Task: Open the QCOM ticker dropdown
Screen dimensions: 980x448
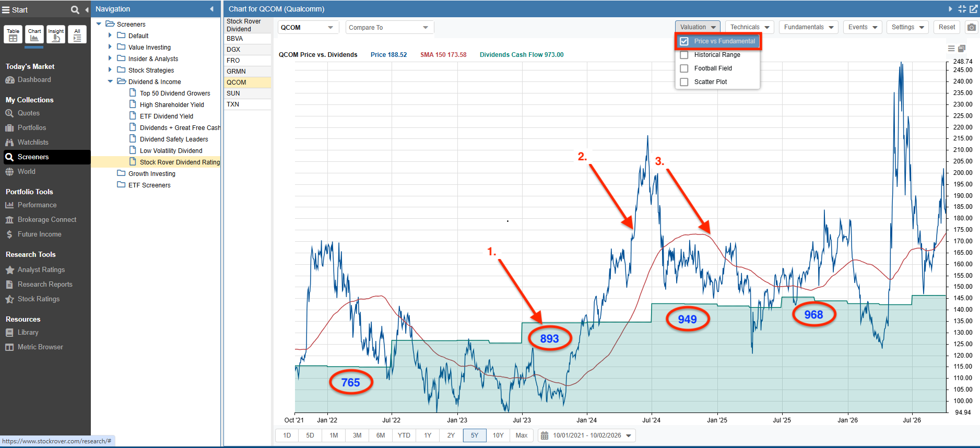Action: [x=308, y=28]
